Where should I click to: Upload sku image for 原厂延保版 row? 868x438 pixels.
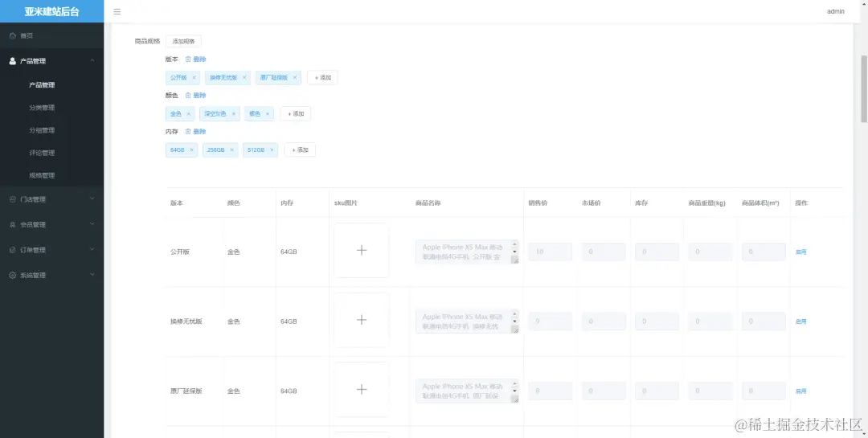pos(362,390)
